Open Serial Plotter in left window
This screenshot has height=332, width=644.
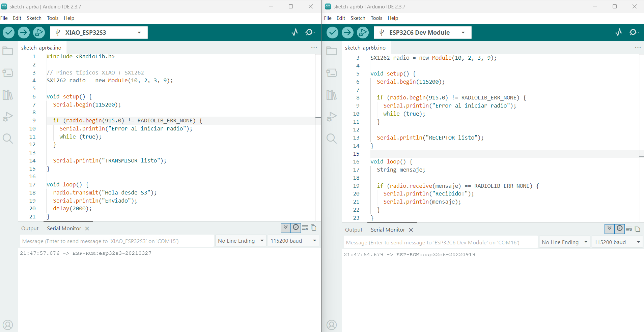coord(295,32)
